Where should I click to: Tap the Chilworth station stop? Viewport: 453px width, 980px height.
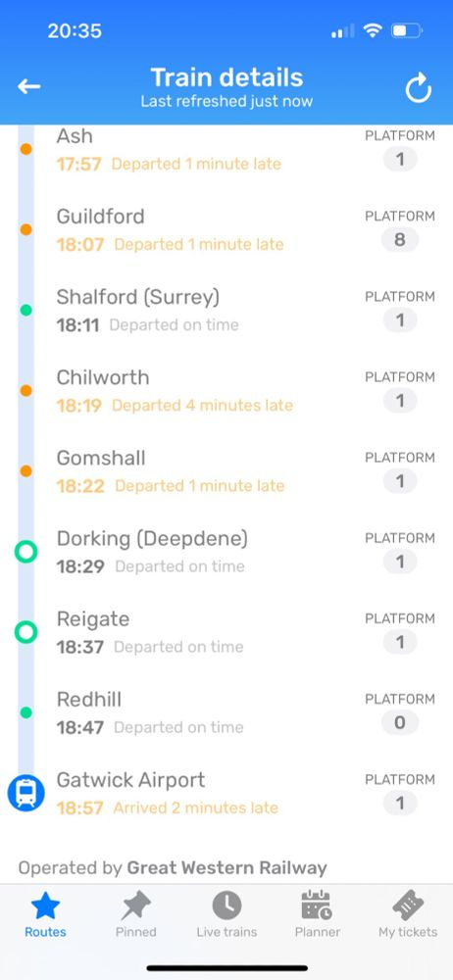pos(226,391)
